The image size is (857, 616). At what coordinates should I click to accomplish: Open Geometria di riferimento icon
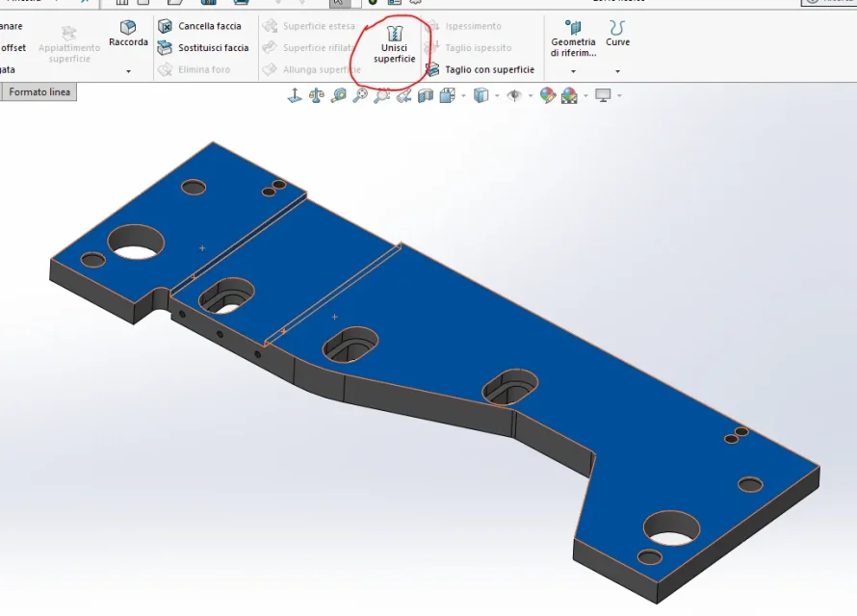(573, 27)
